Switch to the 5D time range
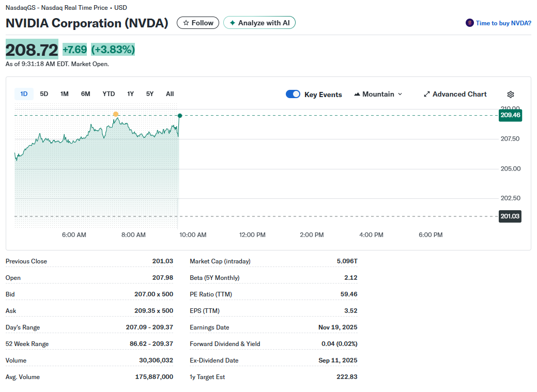The height and width of the screenshot is (392, 537). coord(44,94)
